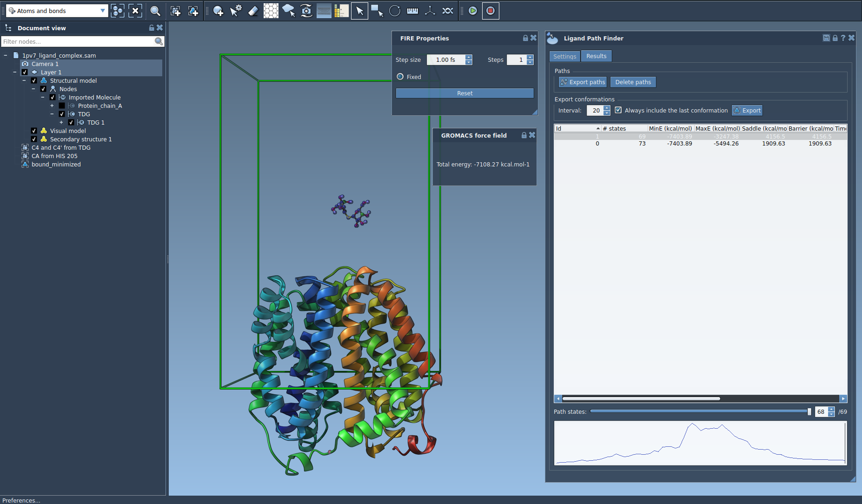Uncheck Always include the last conformation
862x504 pixels.
tap(618, 110)
